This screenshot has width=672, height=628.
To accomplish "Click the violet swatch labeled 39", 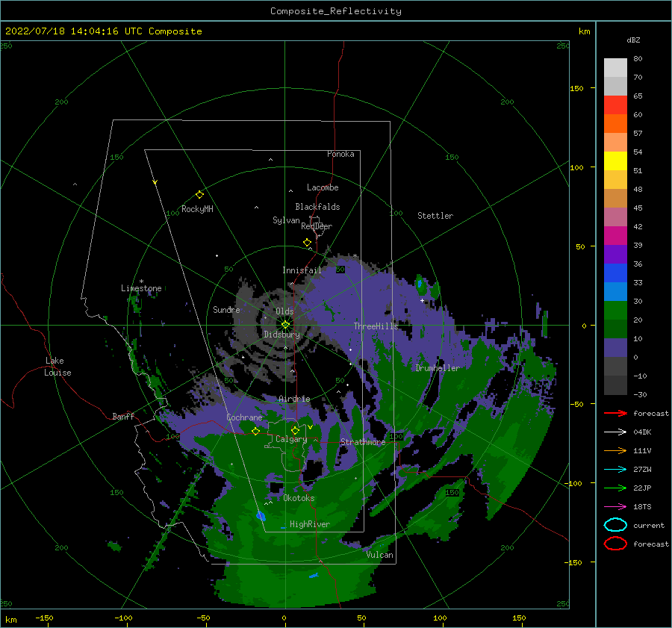I will 615,254.
